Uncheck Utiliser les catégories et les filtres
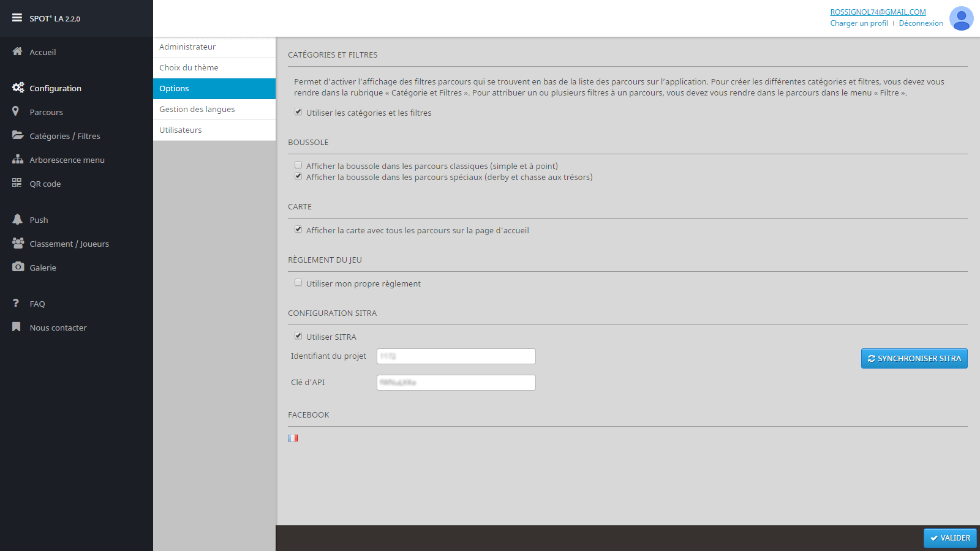This screenshot has height=551, width=980. [x=298, y=111]
